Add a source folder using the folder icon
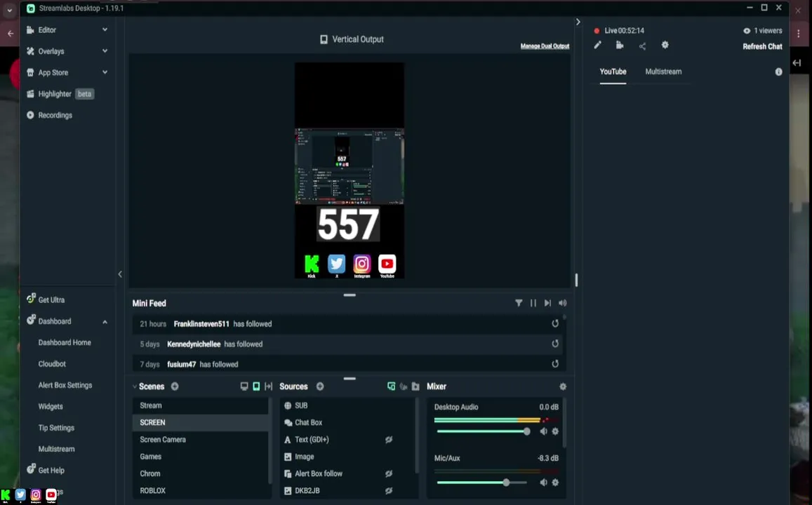 tap(415, 386)
